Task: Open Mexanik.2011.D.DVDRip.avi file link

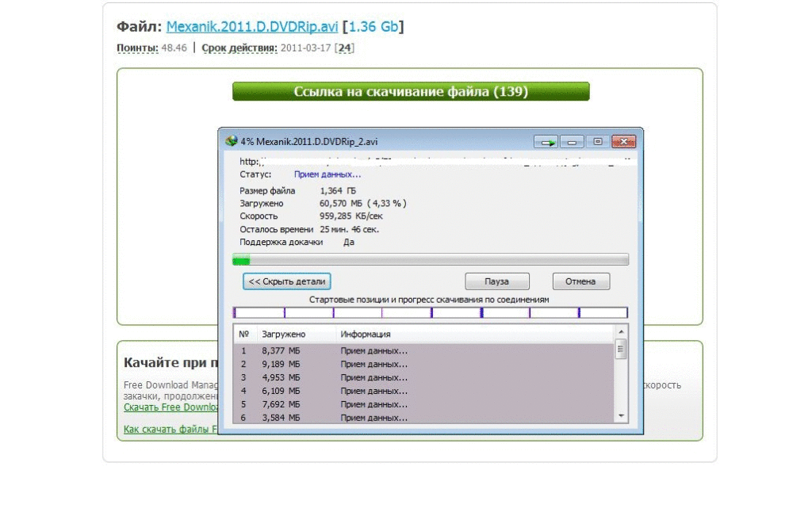Action: [252, 27]
